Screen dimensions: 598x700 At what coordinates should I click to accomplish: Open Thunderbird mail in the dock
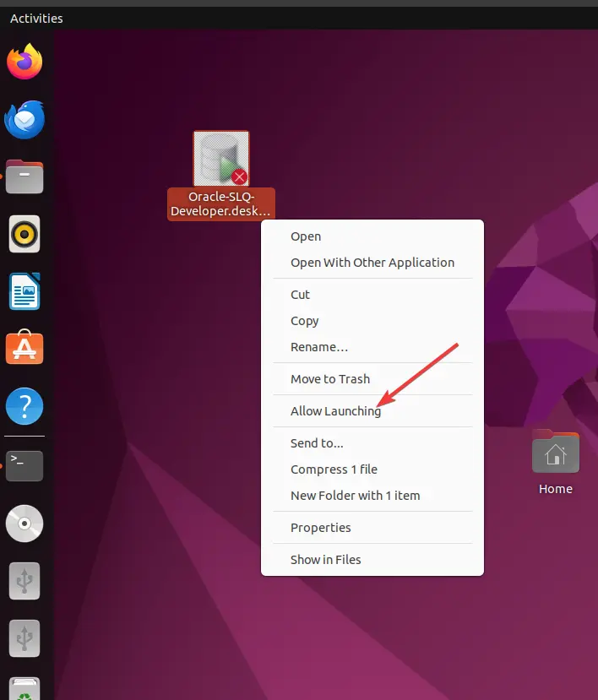click(x=24, y=119)
